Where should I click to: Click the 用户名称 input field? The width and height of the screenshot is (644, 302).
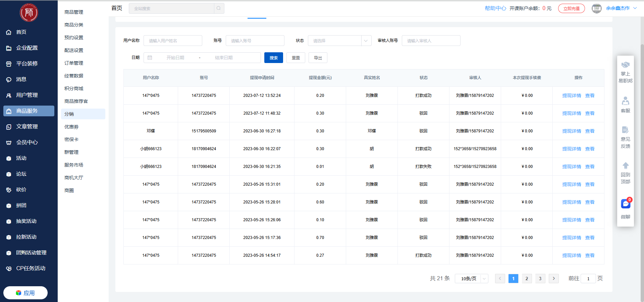[x=173, y=41]
